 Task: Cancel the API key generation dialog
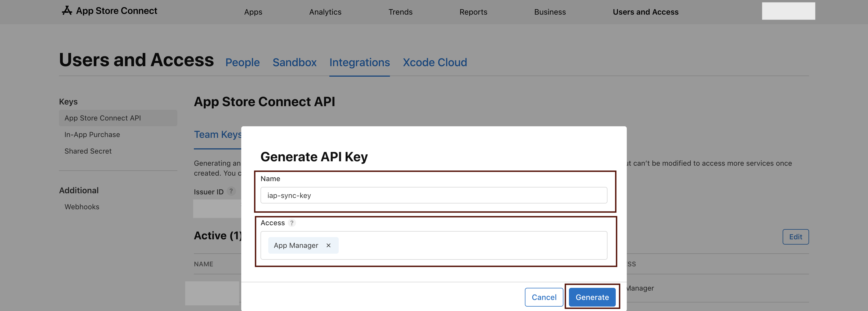pos(544,297)
